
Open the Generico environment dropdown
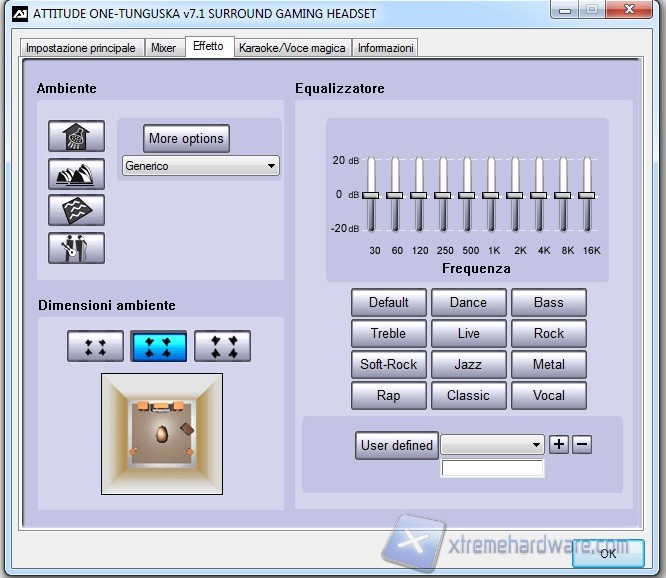tap(200, 166)
